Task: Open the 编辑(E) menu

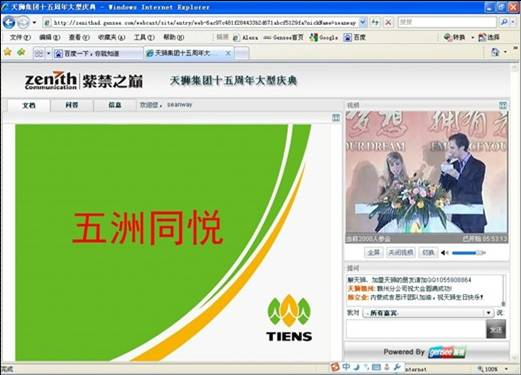Action: pos(49,37)
